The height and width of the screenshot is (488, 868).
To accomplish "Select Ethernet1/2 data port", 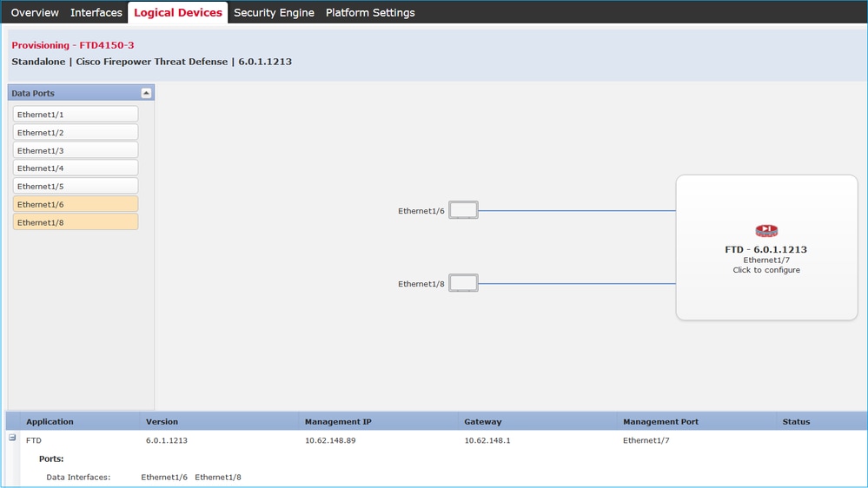I will pos(76,132).
